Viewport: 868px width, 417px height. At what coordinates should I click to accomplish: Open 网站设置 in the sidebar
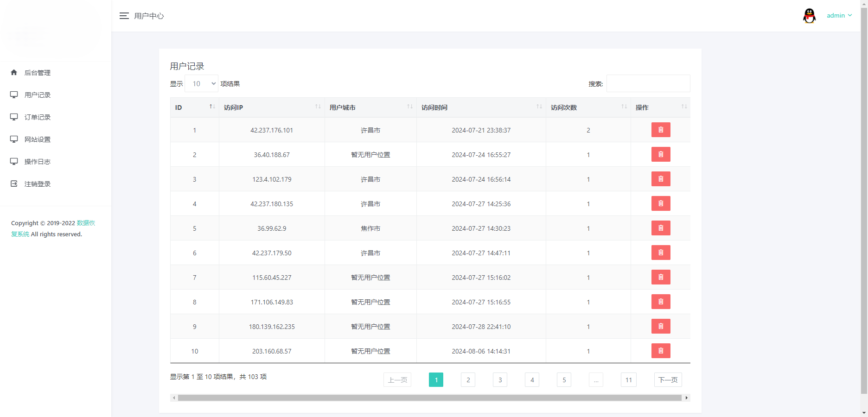point(38,139)
